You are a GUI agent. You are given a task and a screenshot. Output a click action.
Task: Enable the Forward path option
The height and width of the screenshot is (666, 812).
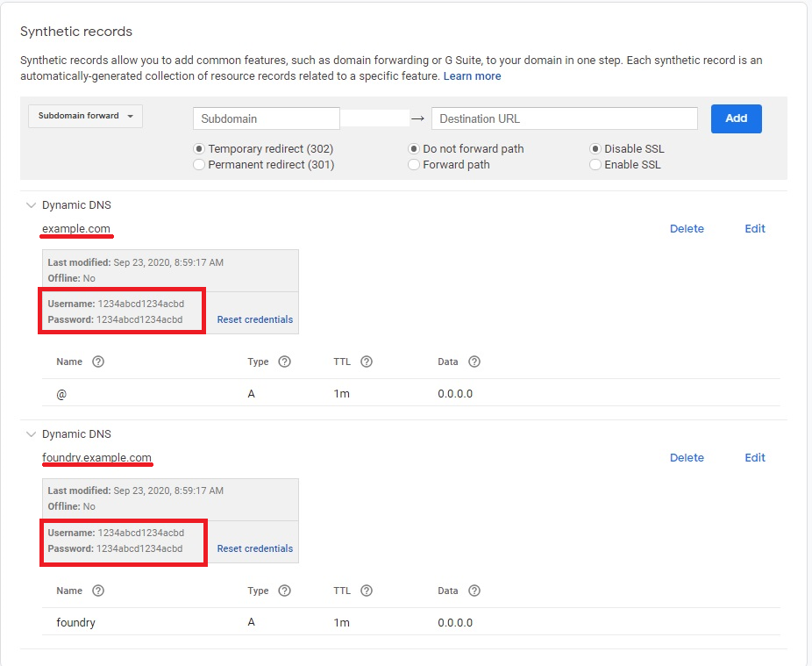(x=413, y=163)
